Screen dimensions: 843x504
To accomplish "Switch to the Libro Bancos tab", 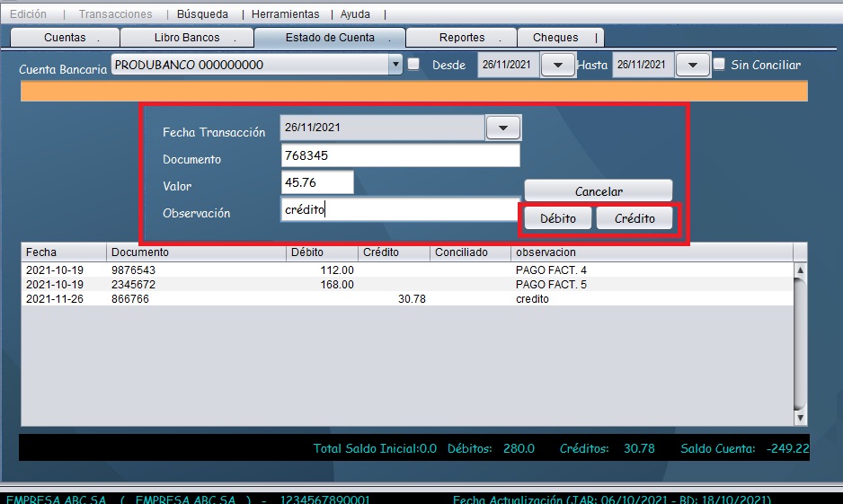I will click(x=186, y=38).
